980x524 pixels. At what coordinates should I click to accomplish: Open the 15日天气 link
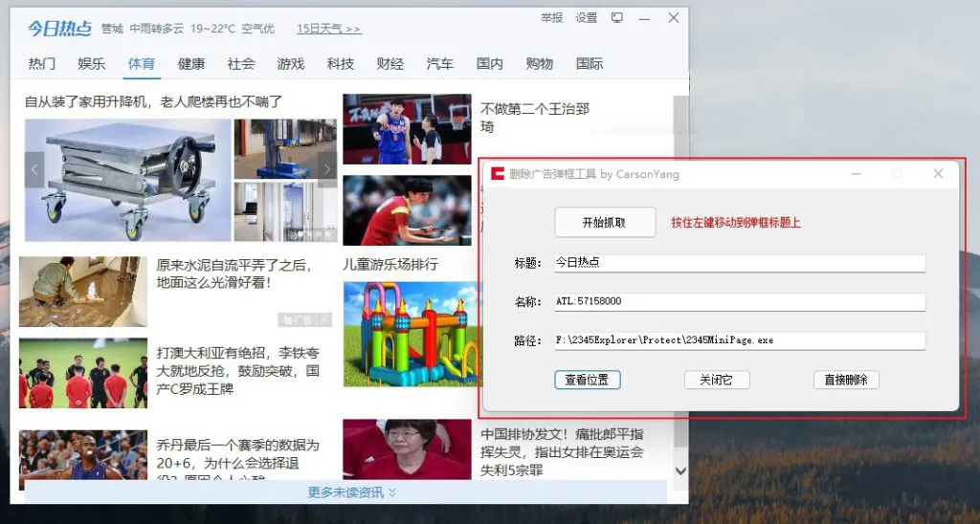click(x=329, y=29)
